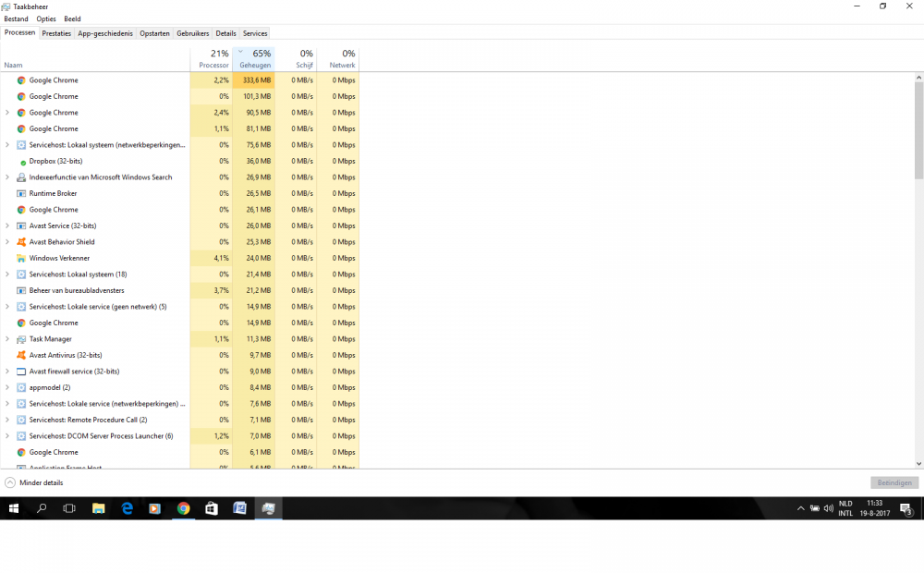The image size is (924, 573).
Task: Click the Avast firewall service icon
Action: (21, 372)
